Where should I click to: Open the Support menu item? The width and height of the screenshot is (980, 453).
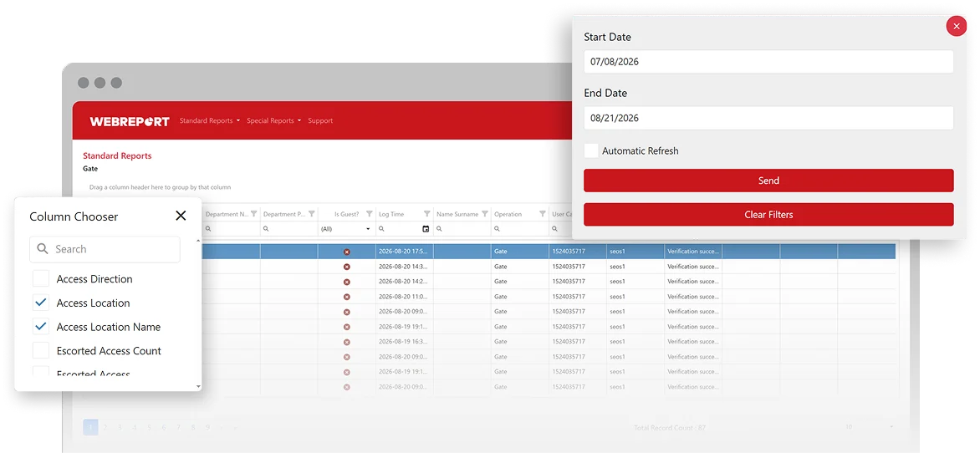point(320,120)
